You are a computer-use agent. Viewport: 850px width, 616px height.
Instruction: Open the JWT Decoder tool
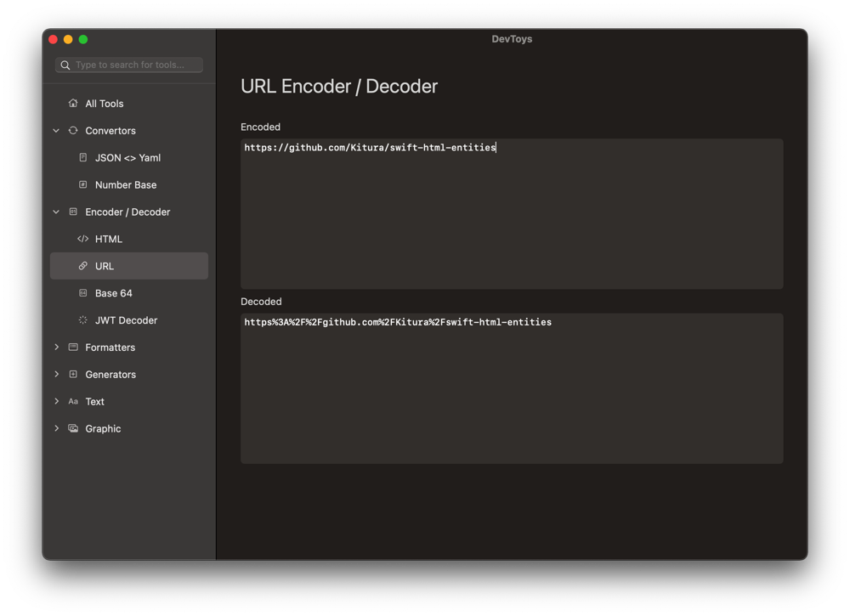click(x=126, y=320)
